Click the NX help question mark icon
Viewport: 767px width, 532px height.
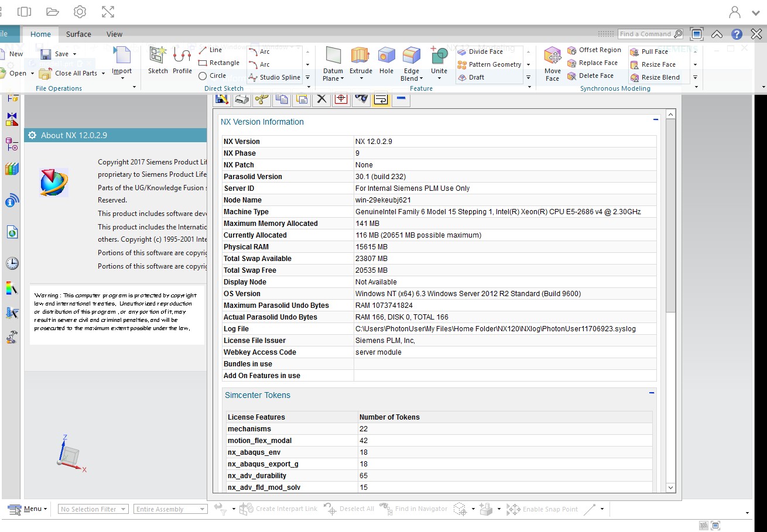click(x=737, y=34)
